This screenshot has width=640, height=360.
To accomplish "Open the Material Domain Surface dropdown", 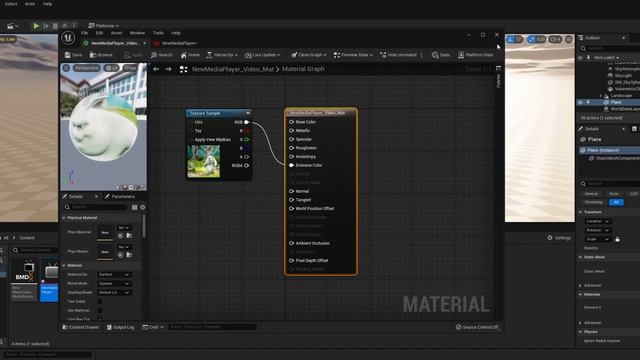I will [x=114, y=275].
